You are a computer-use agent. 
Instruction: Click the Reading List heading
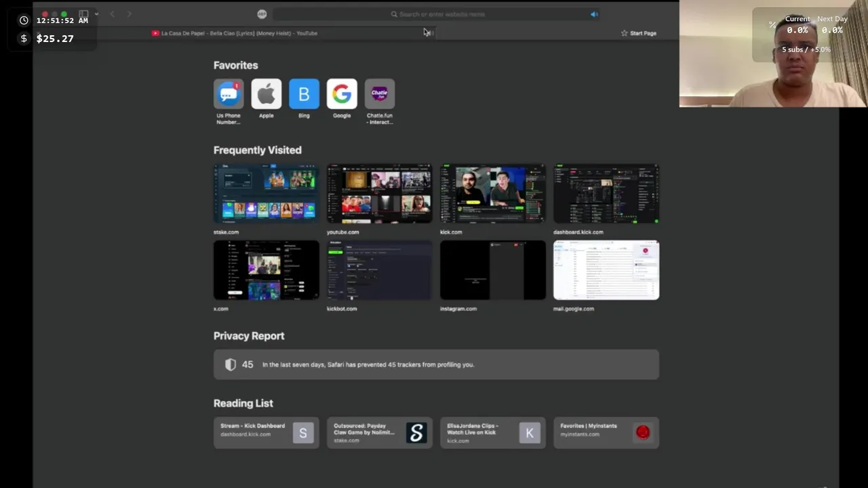point(243,403)
